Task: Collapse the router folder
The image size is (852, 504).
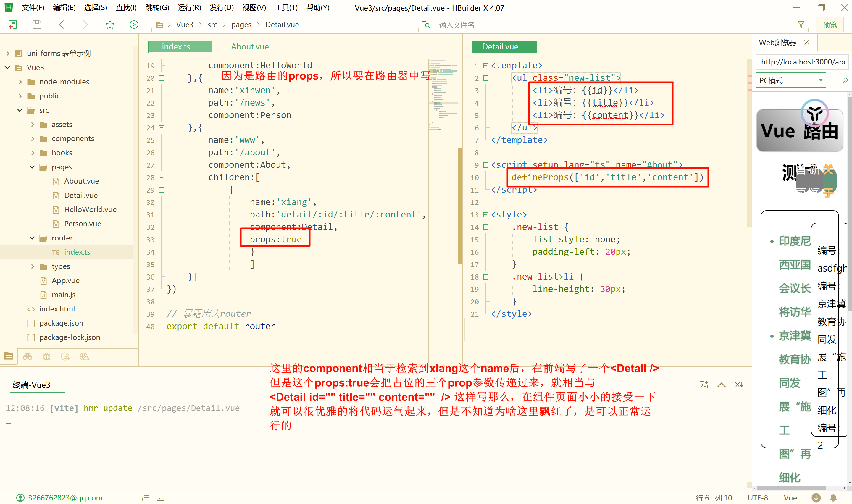Action: pos(32,238)
